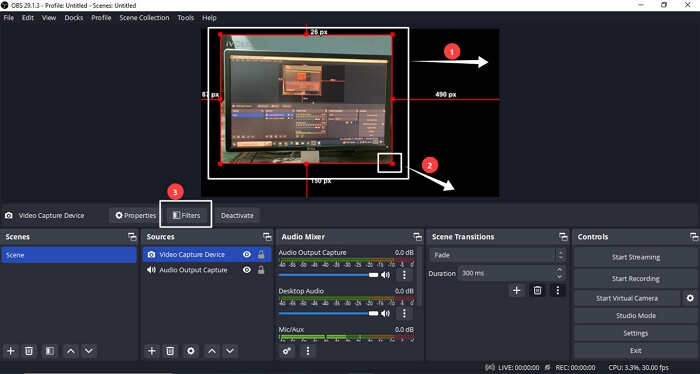Mute Audio Output Capture speaker icon

coord(386,274)
